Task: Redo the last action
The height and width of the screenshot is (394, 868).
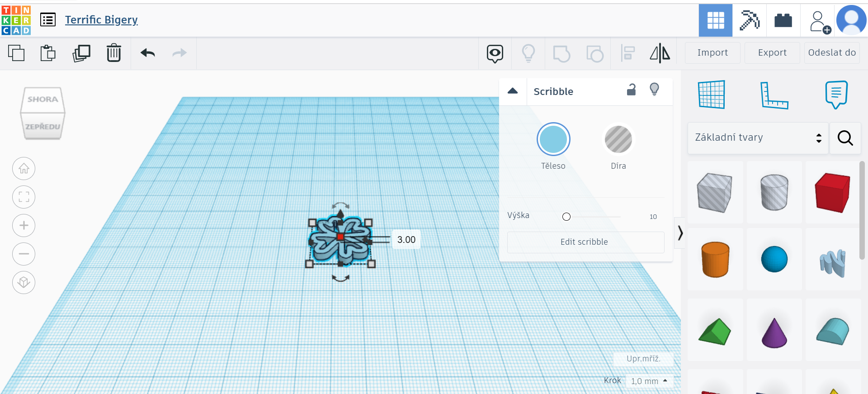Action: [179, 53]
